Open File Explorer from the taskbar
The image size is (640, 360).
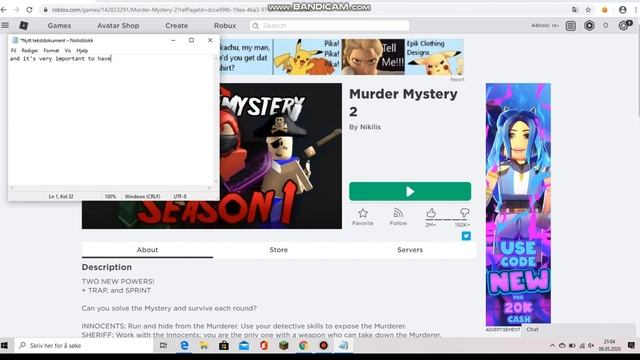[204, 345]
